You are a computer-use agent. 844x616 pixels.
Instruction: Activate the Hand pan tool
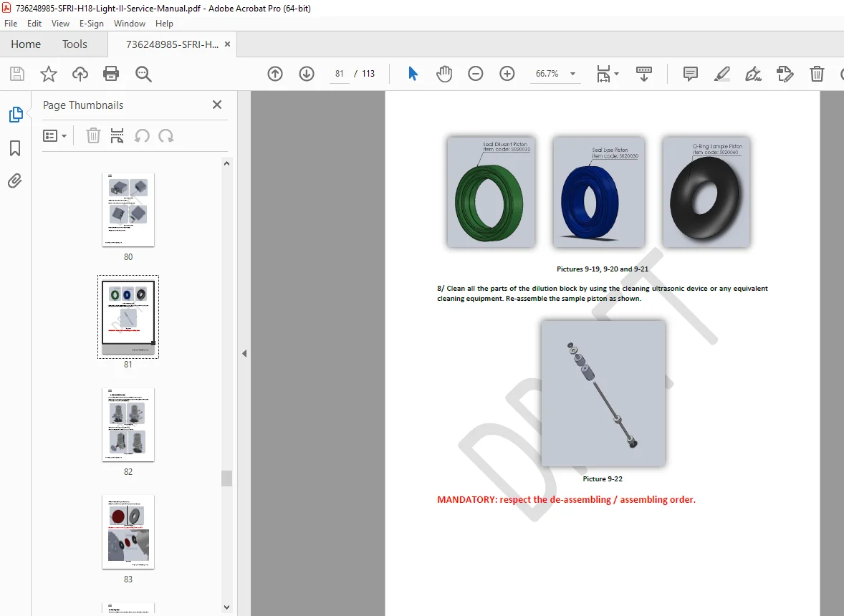pyautogui.click(x=444, y=74)
